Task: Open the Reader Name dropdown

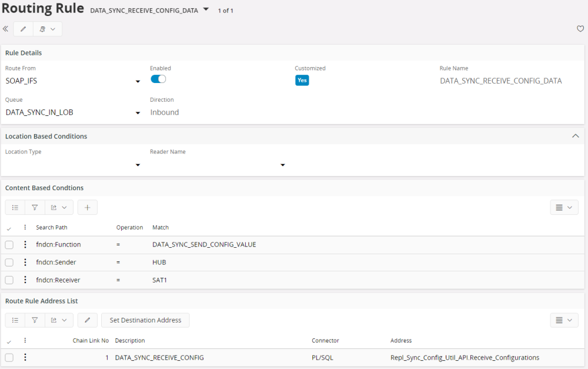Action: point(282,165)
